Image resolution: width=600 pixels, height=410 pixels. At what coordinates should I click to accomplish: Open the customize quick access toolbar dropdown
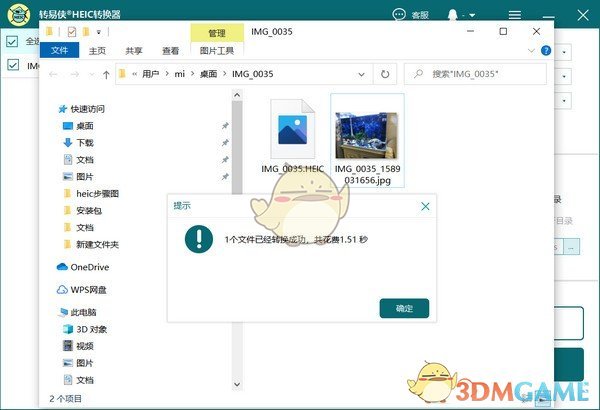tap(98, 32)
